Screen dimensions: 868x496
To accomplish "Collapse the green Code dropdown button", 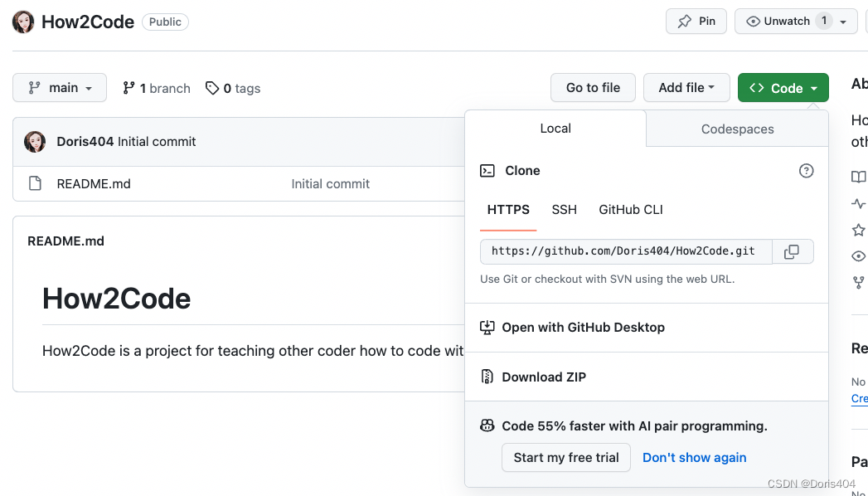I will coord(783,87).
